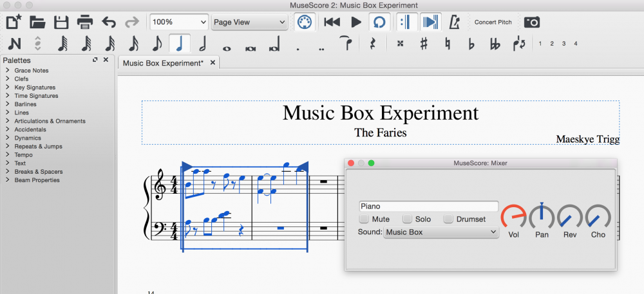Screen dimensions: 644x294
Task: Print the score with the printer icon
Action: point(85,22)
